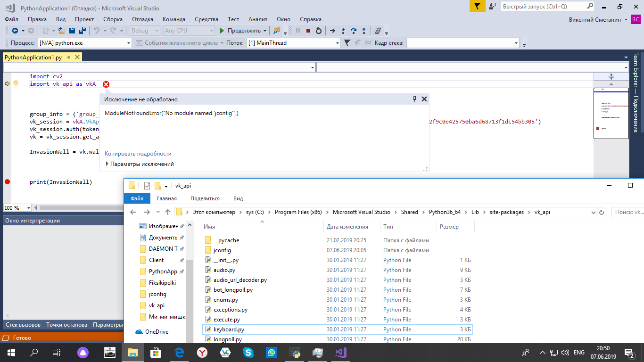Click Show Next Statement arrow icon
Viewport: 644px width, 362px height.
click(332, 31)
